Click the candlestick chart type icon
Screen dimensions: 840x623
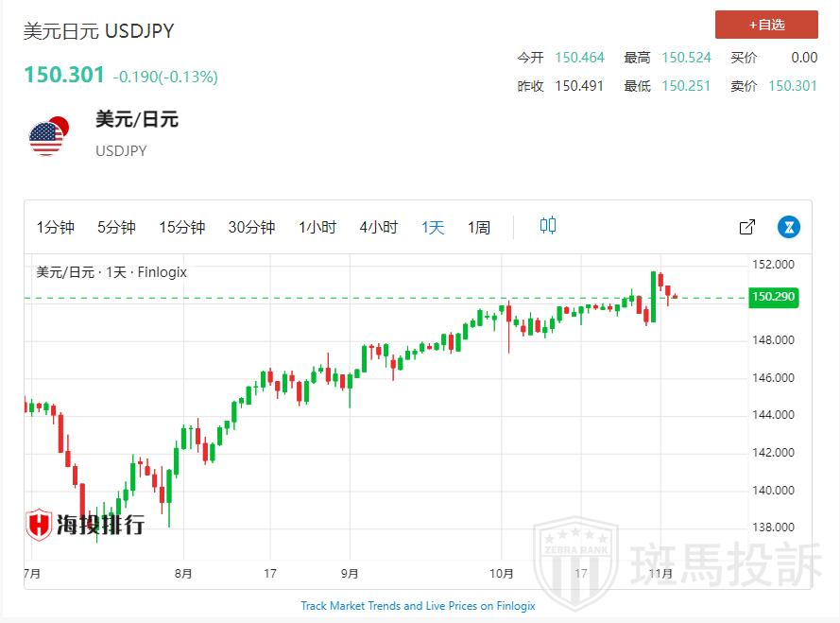[x=548, y=226]
